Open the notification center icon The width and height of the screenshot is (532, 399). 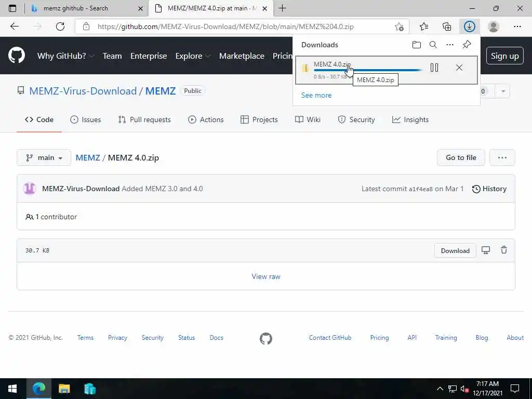point(515,389)
